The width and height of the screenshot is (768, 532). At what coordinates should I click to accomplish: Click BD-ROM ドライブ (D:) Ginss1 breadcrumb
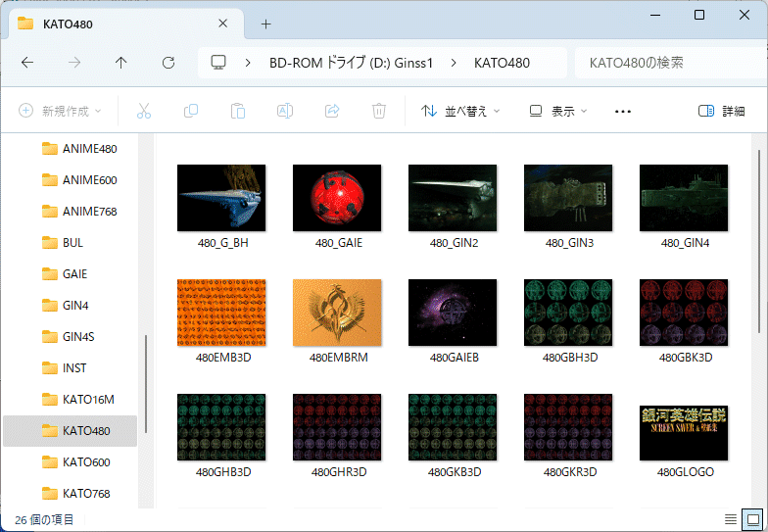click(x=351, y=63)
